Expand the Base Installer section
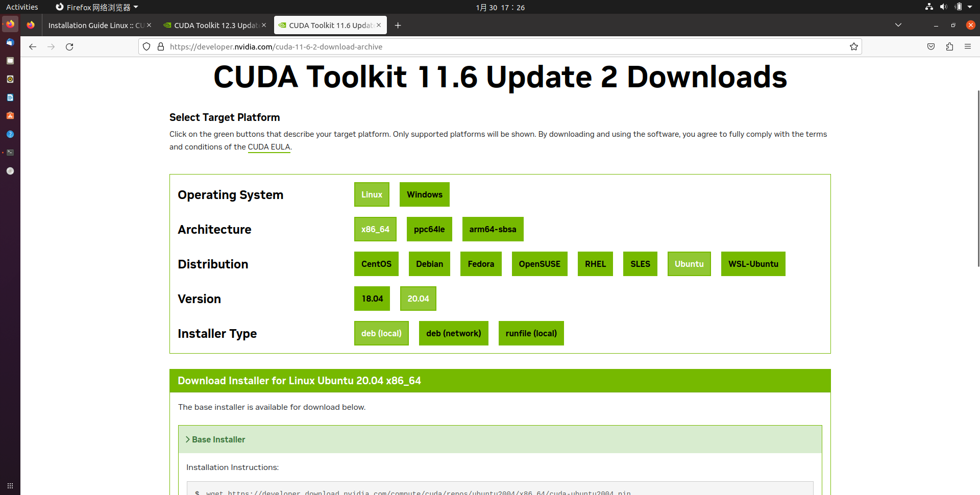Image resolution: width=980 pixels, height=495 pixels. coord(218,439)
